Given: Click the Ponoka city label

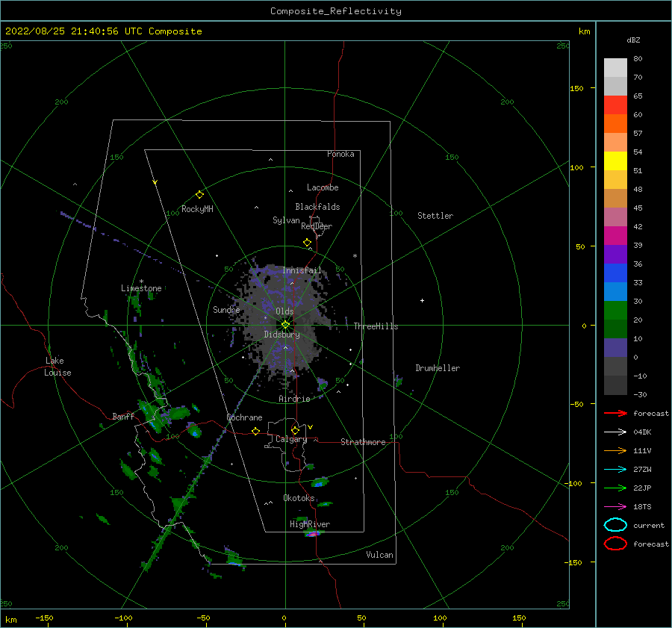Looking at the screenshot, I should [x=340, y=154].
